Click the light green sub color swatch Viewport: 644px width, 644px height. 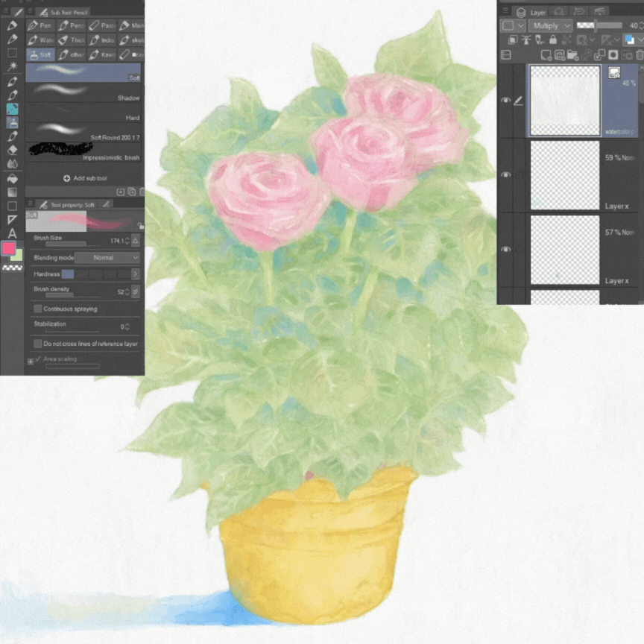pos(18,256)
